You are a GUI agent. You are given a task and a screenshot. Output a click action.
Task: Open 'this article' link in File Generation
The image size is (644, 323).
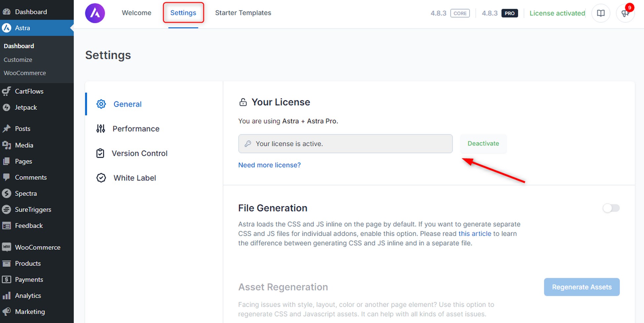pos(475,234)
